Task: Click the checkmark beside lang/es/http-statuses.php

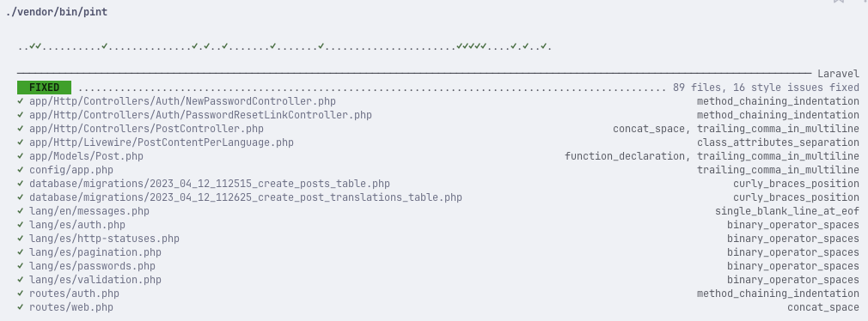Action: point(21,239)
